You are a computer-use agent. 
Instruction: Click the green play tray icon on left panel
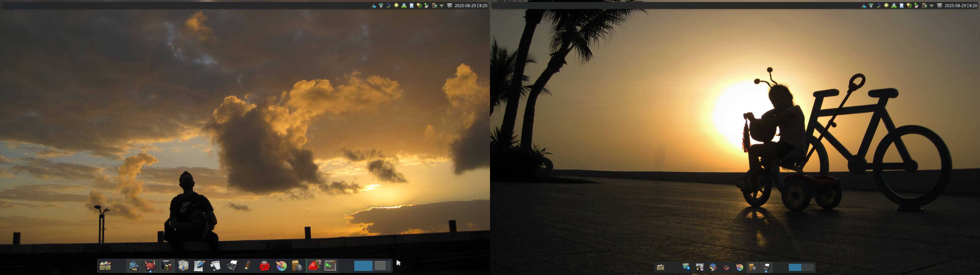tap(396, 6)
